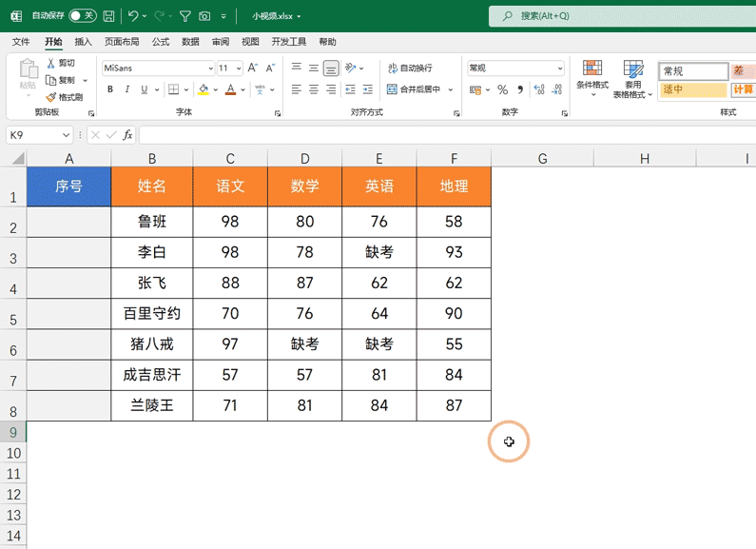Toggle middle align icon
This screenshot has width=756, height=549.
click(314, 68)
